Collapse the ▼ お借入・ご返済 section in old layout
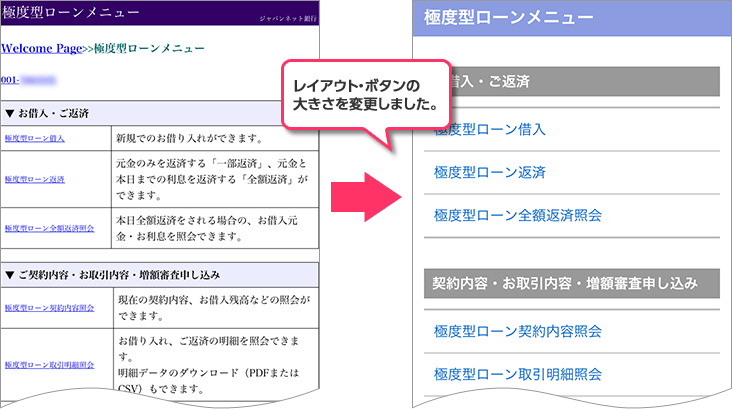This screenshot has height=409, width=732. pos(50,113)
